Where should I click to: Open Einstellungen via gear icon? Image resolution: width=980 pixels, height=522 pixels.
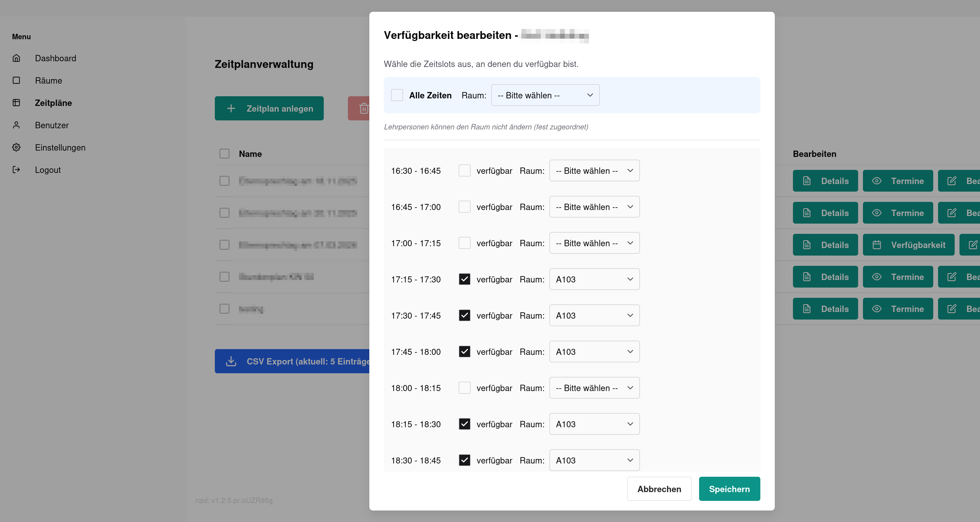click(x=16, y=147)
